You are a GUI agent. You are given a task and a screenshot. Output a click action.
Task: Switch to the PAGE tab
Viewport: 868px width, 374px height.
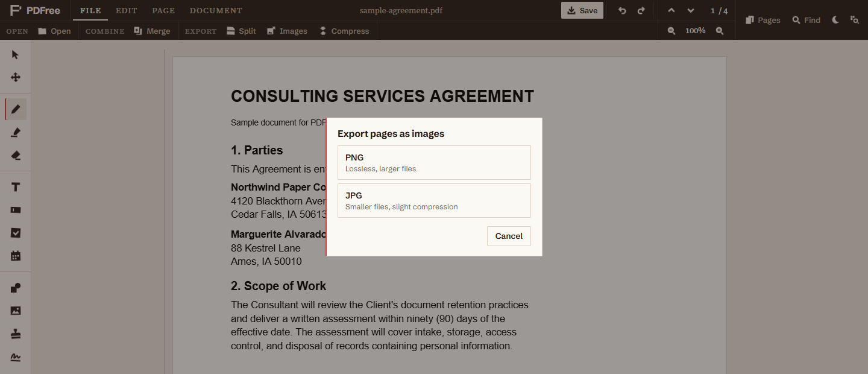(163, 11)
